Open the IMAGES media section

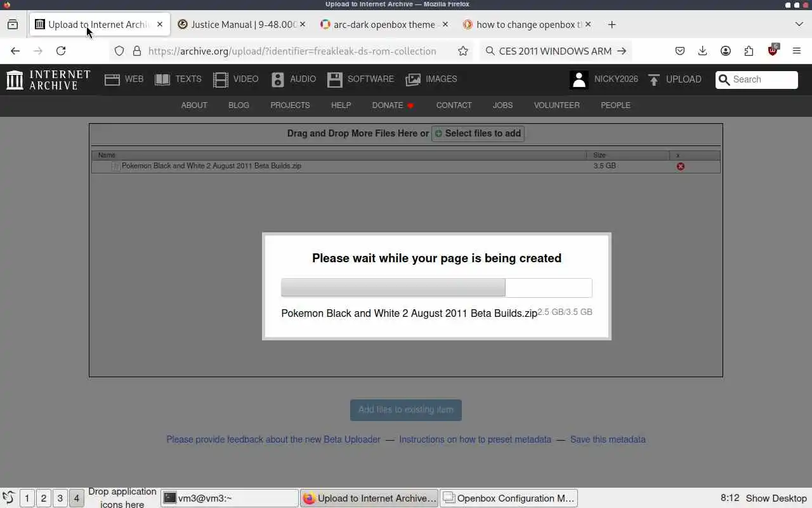click(x=431, y=79)
